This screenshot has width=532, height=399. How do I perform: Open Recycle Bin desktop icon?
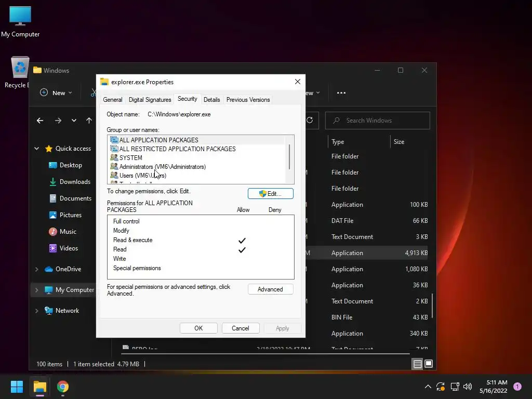coord(19,72)
